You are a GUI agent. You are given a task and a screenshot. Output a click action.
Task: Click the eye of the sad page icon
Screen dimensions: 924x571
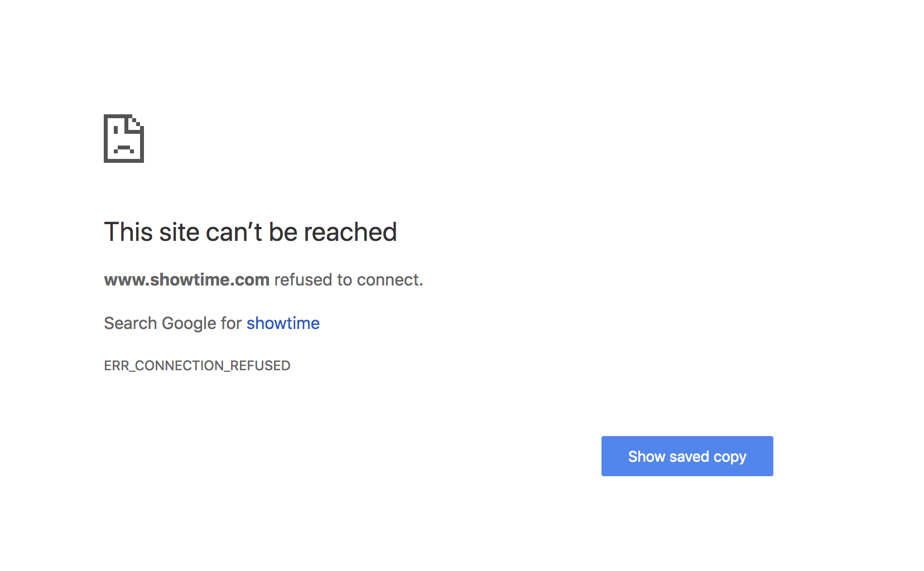click(116, 131)
